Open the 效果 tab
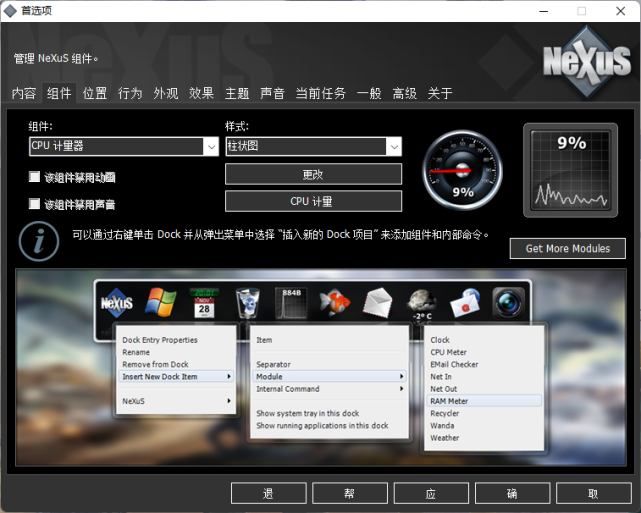Screen dimensions: 641x513 [x=201, y=93]
